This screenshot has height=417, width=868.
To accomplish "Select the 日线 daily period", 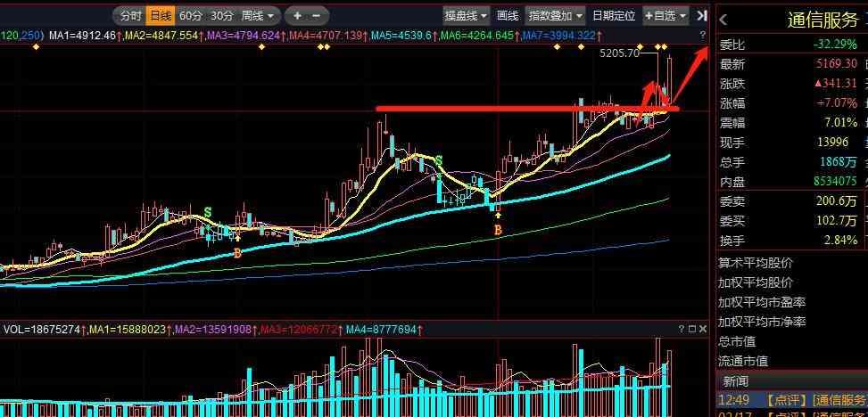I will coord(161,16).
